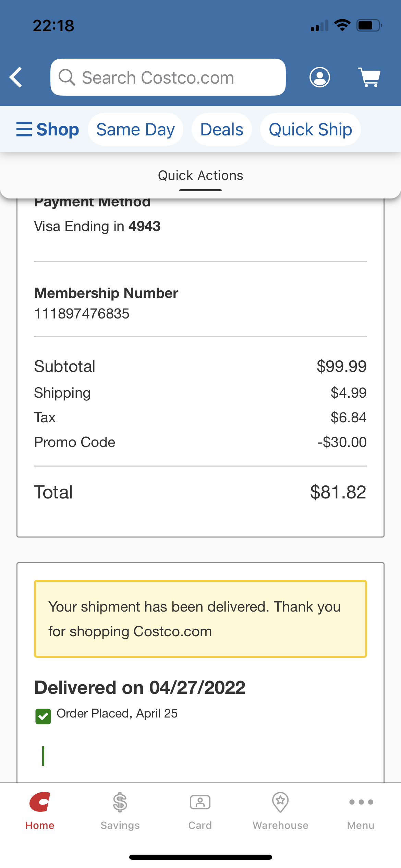The height and width of the screenshot is (868, 401).
Task: Open the Warehouse locator icon
Action: pos(280,802)
